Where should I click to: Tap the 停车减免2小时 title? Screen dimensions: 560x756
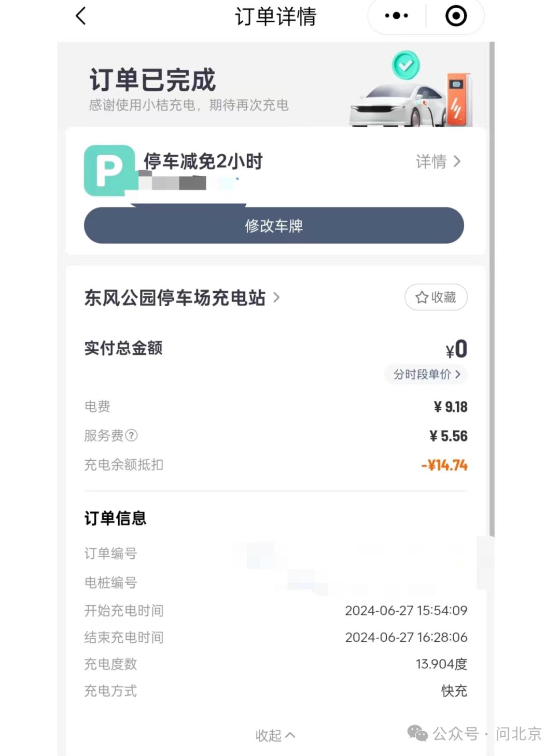(203, 161)
